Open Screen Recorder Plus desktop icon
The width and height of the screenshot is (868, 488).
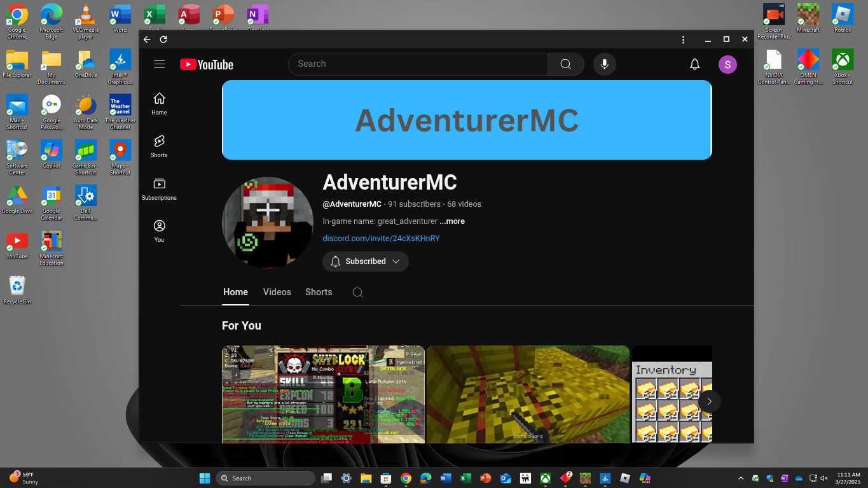[774, 22]
